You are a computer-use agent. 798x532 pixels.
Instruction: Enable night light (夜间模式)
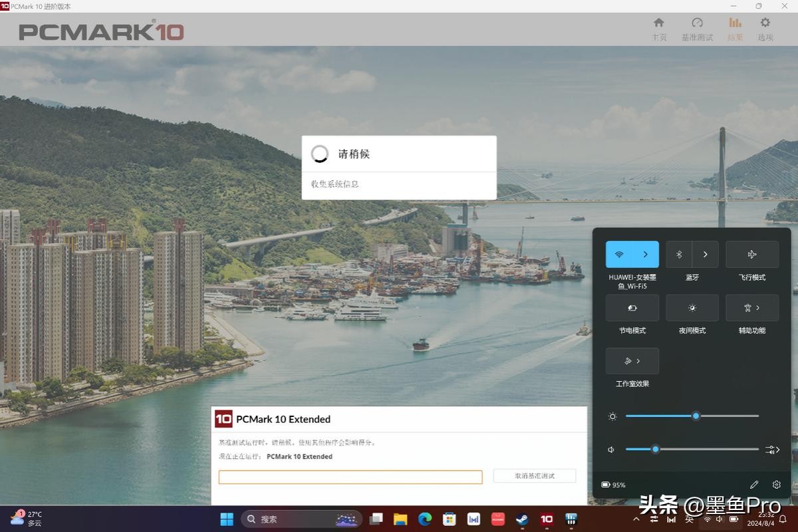(x=692, y=308)
